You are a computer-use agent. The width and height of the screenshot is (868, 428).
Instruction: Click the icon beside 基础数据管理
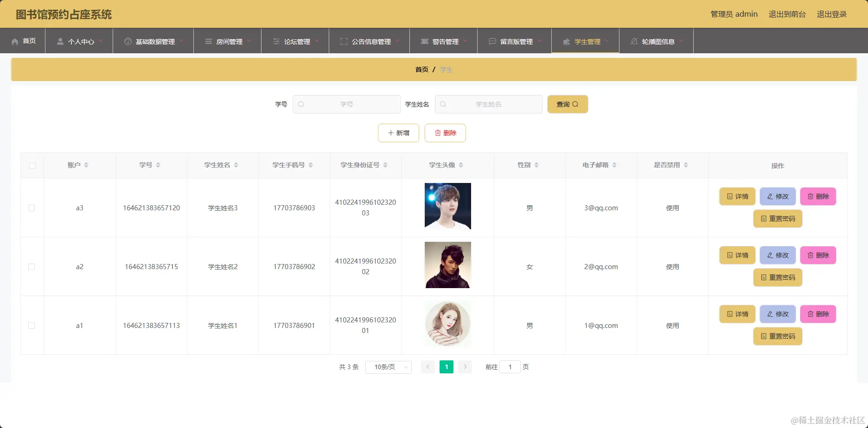coord(128,41)
